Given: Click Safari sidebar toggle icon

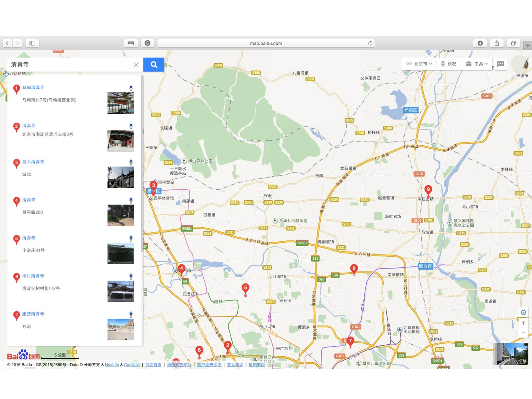Looking at the screenshot, I should 32,43.
